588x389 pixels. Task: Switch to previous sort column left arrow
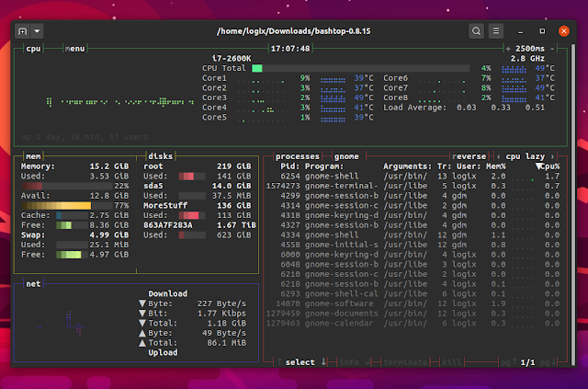coord(499,156)
